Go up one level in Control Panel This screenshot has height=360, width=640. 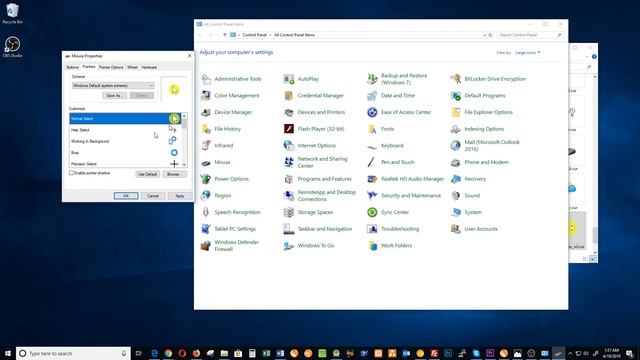pos(224,35)
